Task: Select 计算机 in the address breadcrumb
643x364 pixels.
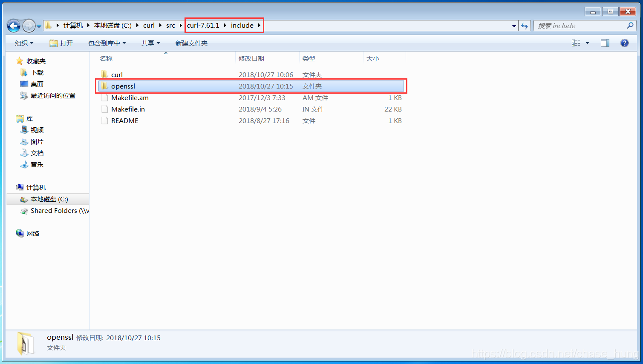Action: [x=73, y=26]
